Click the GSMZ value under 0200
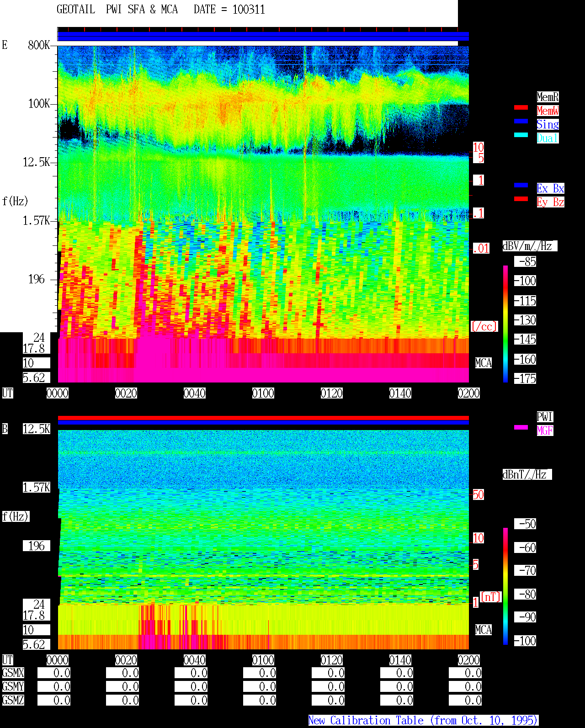Viewport: 585px width, 728px height. pos(465,700)
